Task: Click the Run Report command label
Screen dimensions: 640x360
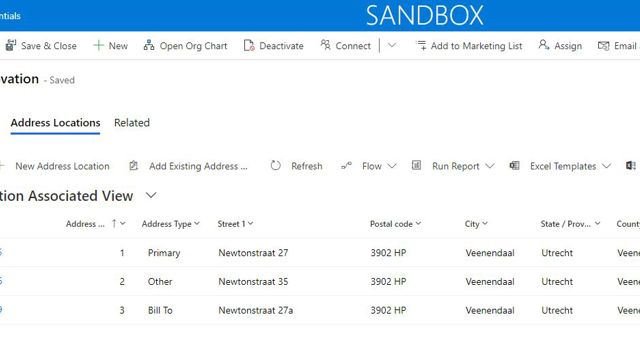Action: tap(456, 166)
